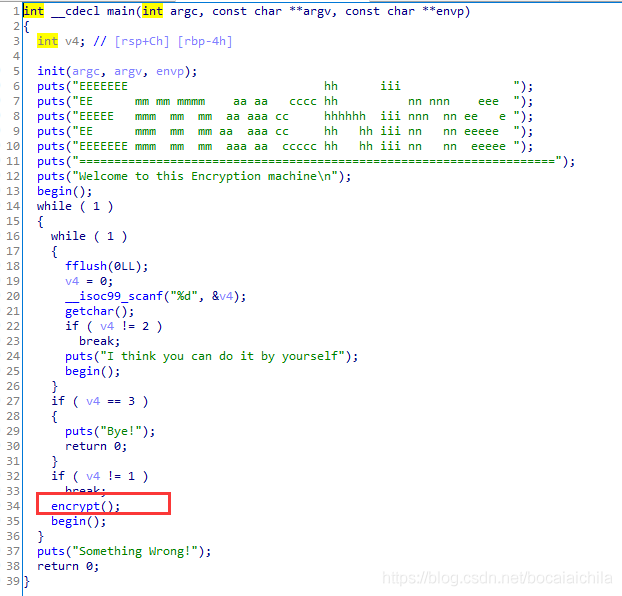Click the 'I think you can do it by yourself' string
622x596 pixels.
point(222,356)
